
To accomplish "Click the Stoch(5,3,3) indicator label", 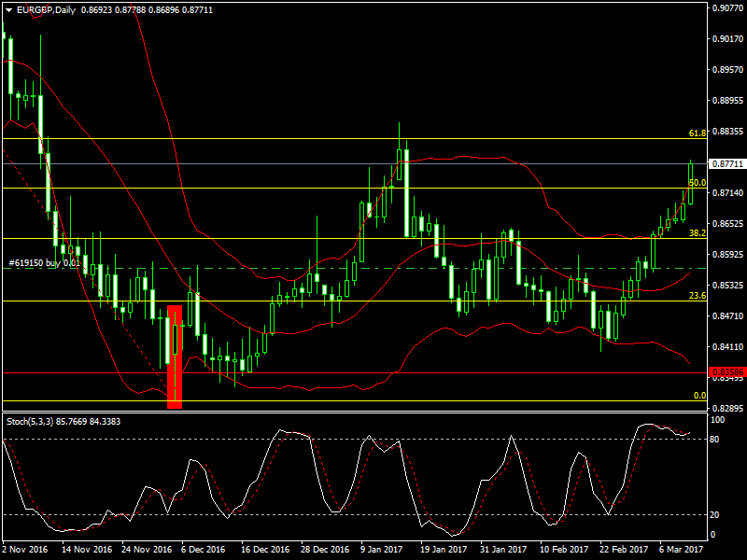I will 30,422.
